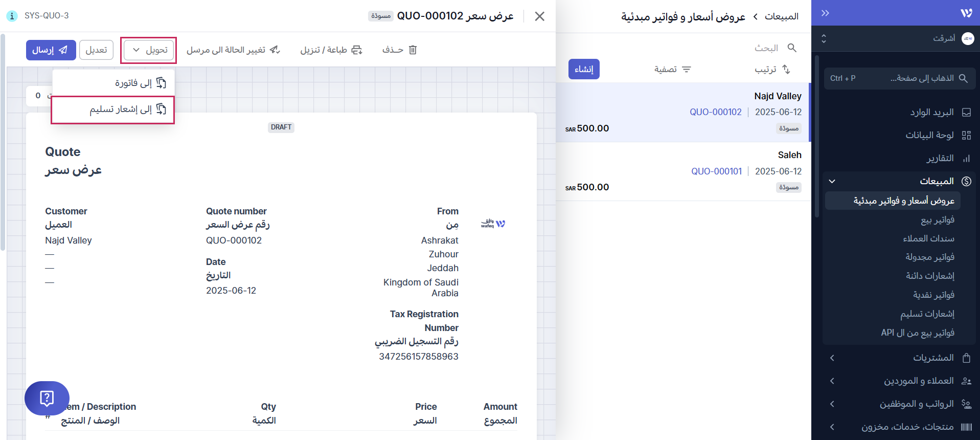Click the help chat widget icon

47,398
